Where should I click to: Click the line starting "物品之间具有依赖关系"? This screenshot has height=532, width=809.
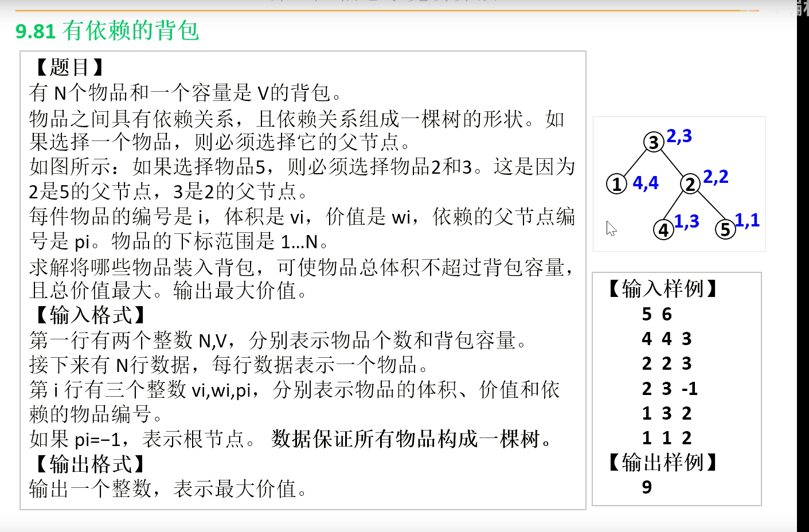point(297,119)
